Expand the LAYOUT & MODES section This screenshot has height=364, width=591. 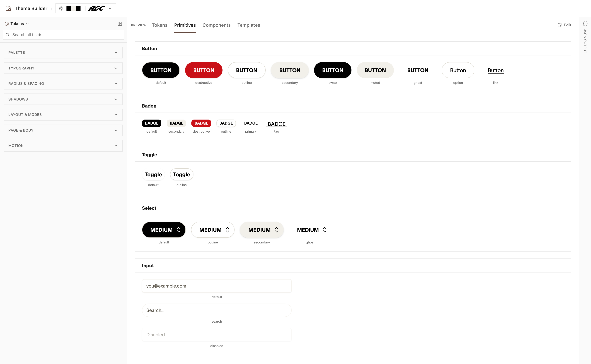pos(63,115)
